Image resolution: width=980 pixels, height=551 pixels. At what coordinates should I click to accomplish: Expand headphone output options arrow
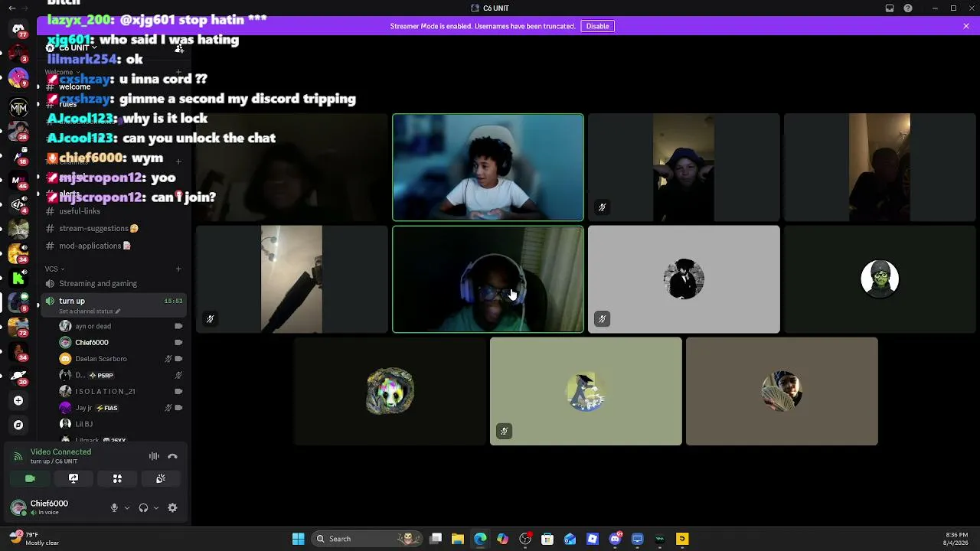[x=156, y=507]
